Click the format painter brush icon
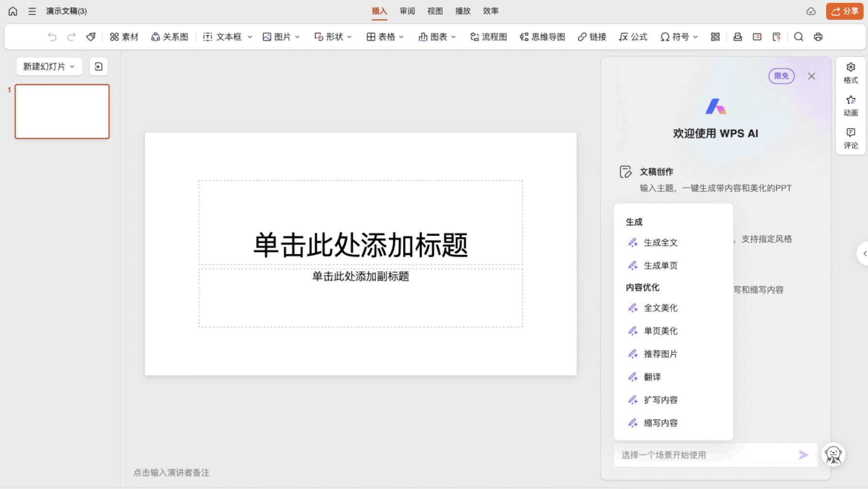This screenshot has width=868, height=489. 91,37
